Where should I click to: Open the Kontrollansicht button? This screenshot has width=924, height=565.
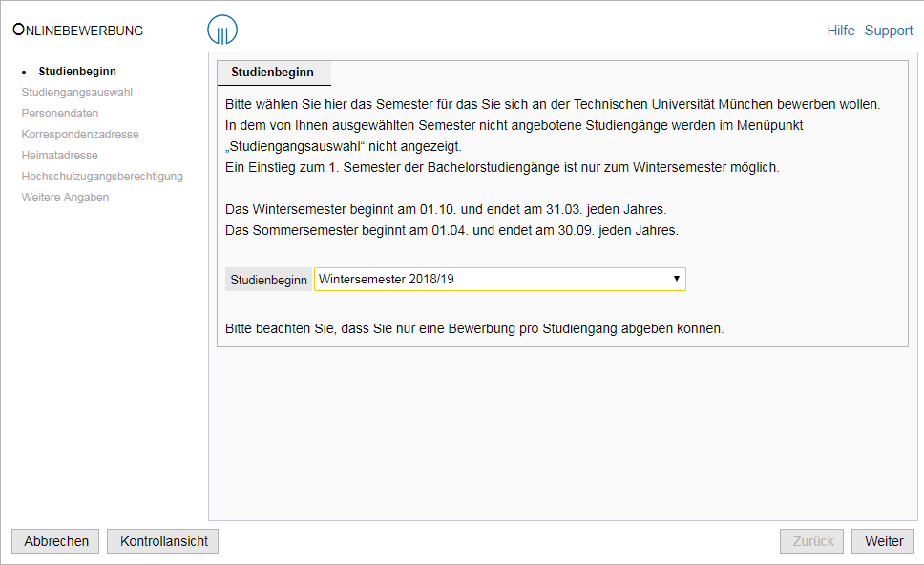click(x=163, y=541)
